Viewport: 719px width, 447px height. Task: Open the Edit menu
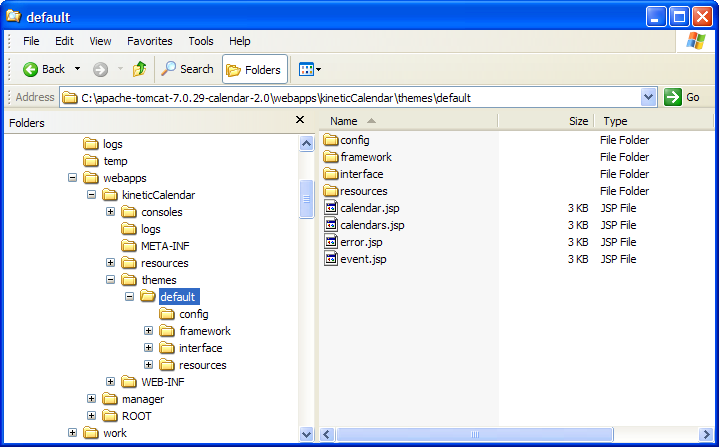coord(64,41)
